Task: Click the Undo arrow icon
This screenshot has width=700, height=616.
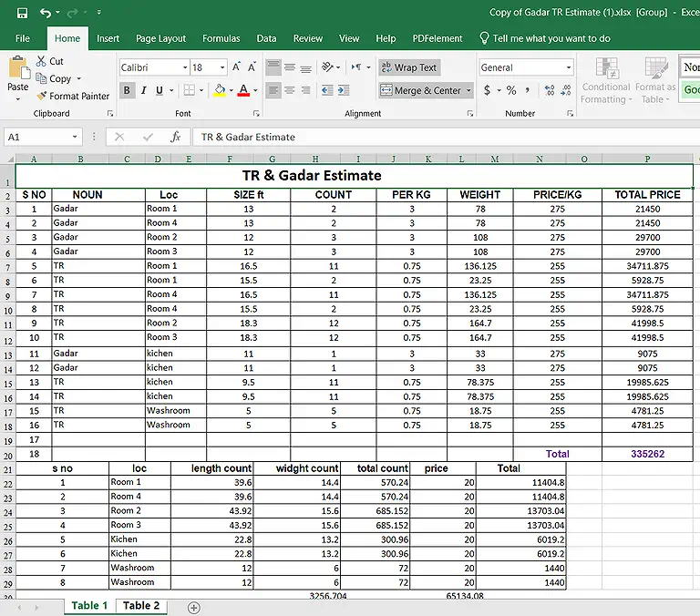Action: 45,13
